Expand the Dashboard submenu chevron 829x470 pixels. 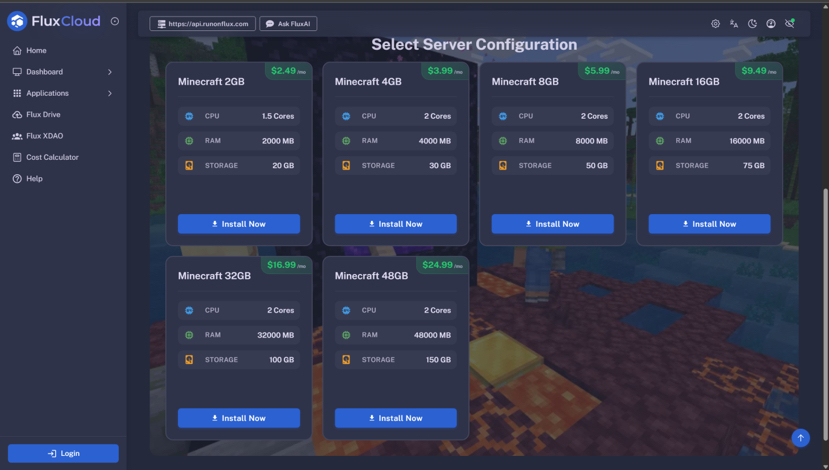point(110,72)
